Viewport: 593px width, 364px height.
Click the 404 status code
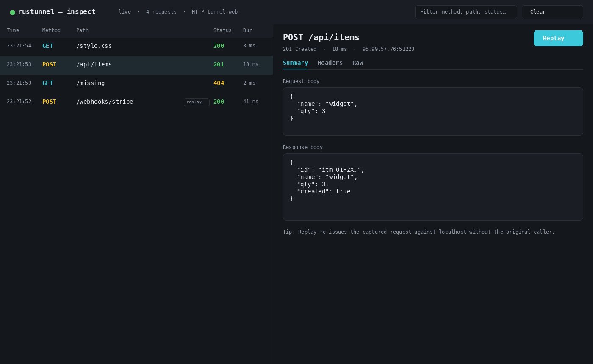click(219, 83)
